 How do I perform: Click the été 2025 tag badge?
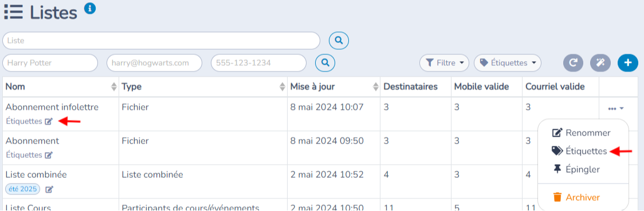[x=22, y=189]
